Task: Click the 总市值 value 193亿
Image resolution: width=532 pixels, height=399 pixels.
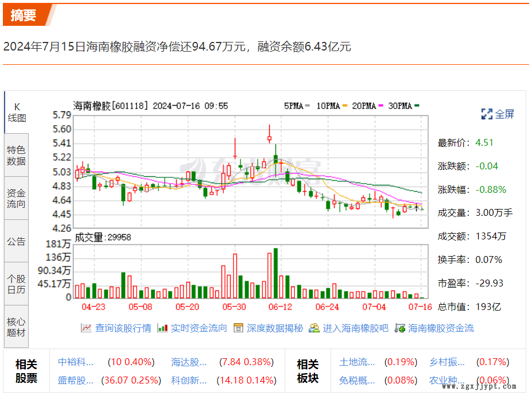Action: click(488, 307)
